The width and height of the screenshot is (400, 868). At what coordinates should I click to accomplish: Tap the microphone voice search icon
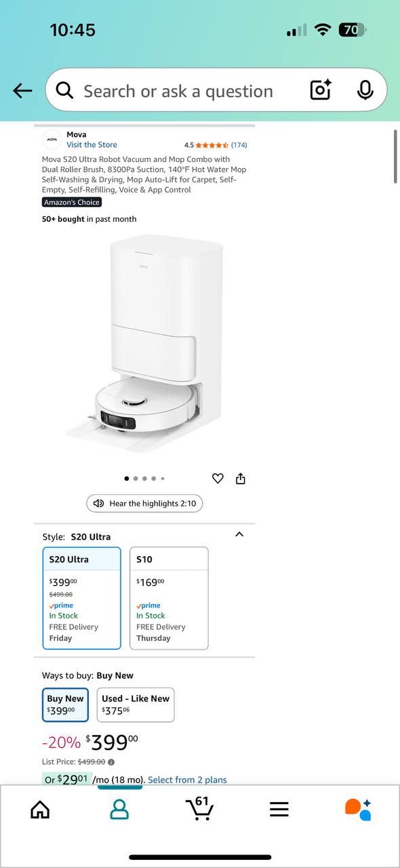365,90
